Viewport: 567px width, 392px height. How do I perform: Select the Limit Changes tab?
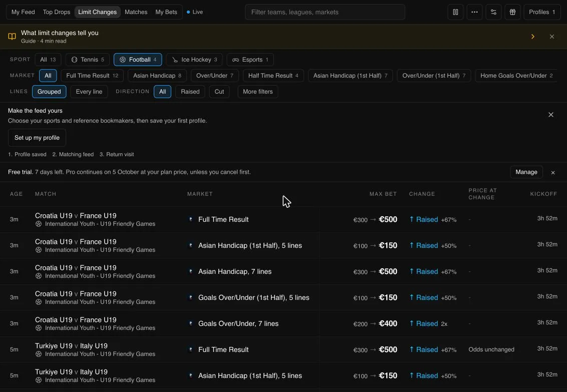[97, 12]
